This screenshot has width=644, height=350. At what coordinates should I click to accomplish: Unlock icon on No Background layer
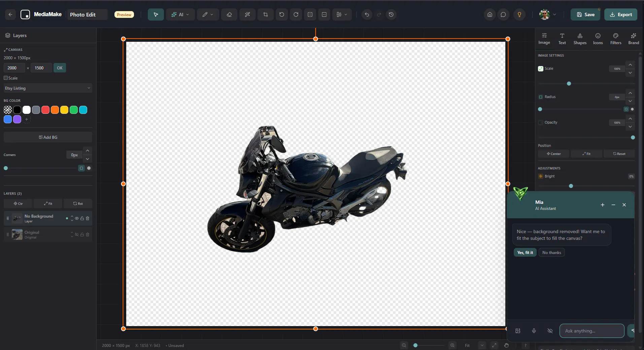click(x=82, y=218)
